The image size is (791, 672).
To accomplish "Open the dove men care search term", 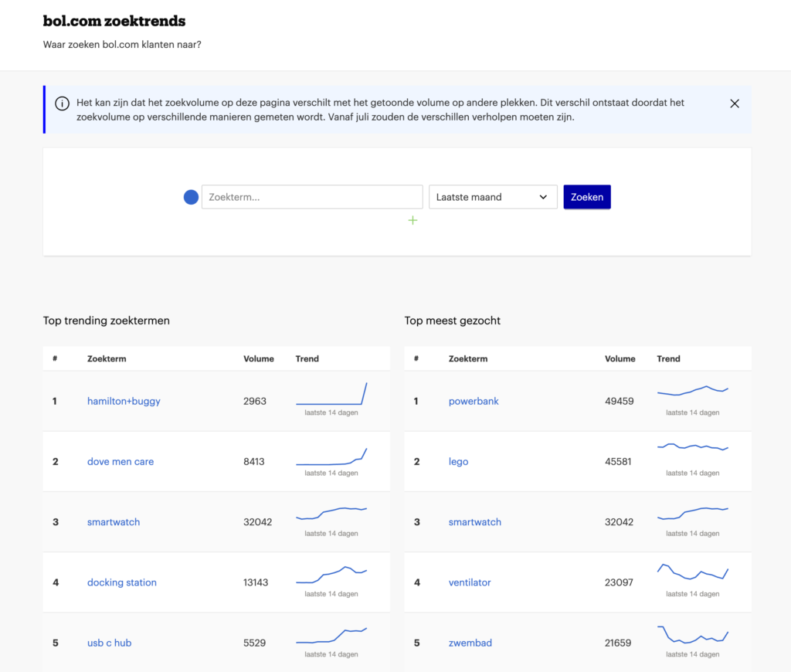I will pos(121,462).
